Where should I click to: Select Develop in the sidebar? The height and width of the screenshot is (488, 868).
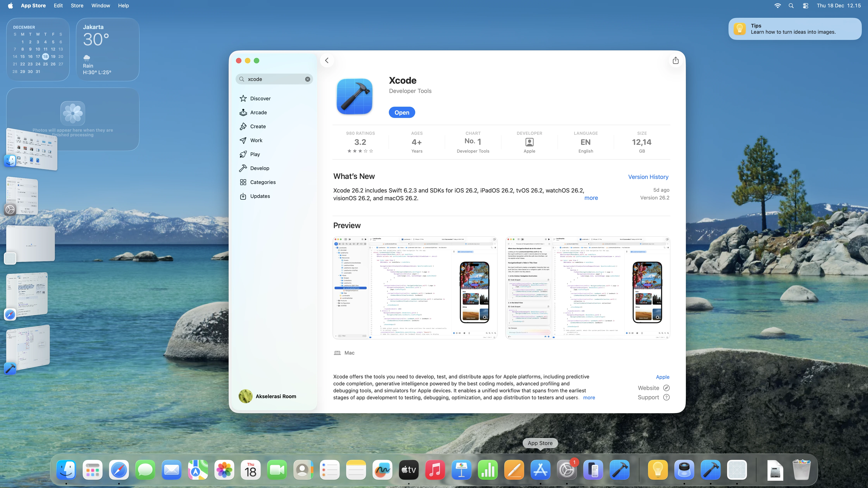[x=259, y=168]
